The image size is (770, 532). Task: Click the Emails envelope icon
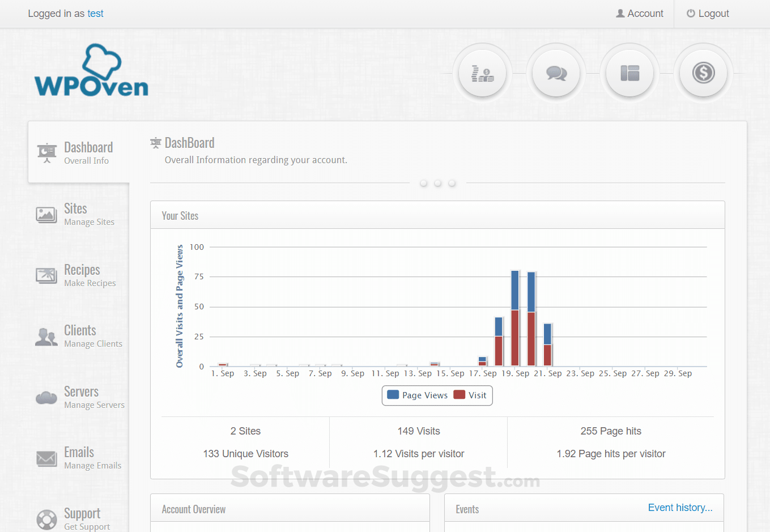pos(46,458)
